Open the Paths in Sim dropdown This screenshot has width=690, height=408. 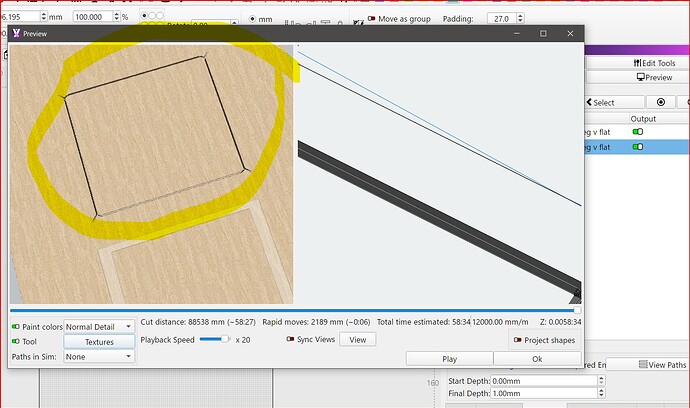click(x=99, y=357)
